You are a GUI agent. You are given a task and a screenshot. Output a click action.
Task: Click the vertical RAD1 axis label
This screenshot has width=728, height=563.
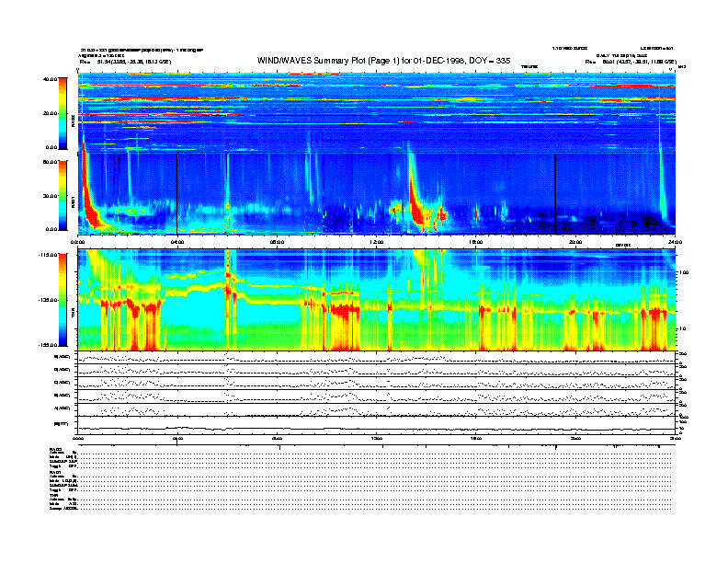click(73, 202)
